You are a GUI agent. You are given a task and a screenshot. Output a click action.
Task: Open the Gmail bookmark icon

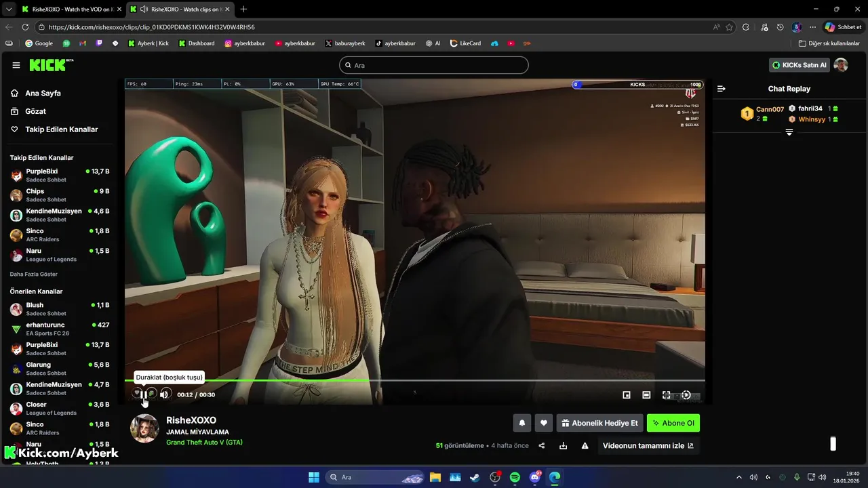83,43
